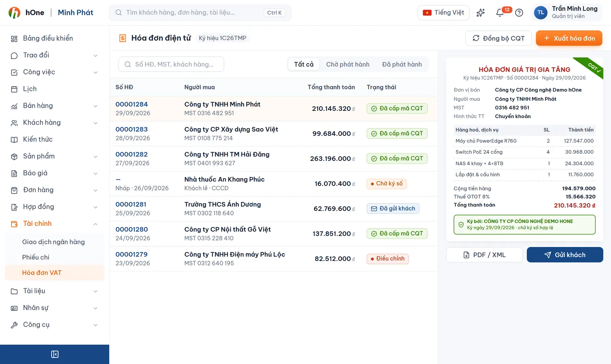Open invoice number 00001283
Viewport: 611px width, 364px height.
click(132, 129)
